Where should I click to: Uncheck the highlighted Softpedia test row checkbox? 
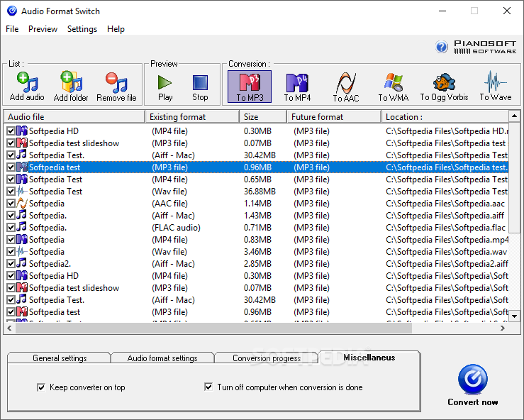click(11, 167)
